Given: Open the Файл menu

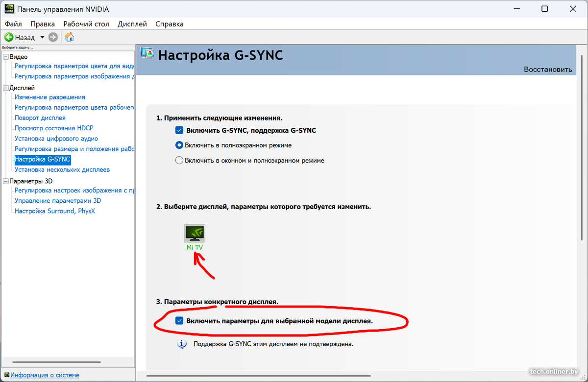Looking at the screenshot, I should (13, 24).
